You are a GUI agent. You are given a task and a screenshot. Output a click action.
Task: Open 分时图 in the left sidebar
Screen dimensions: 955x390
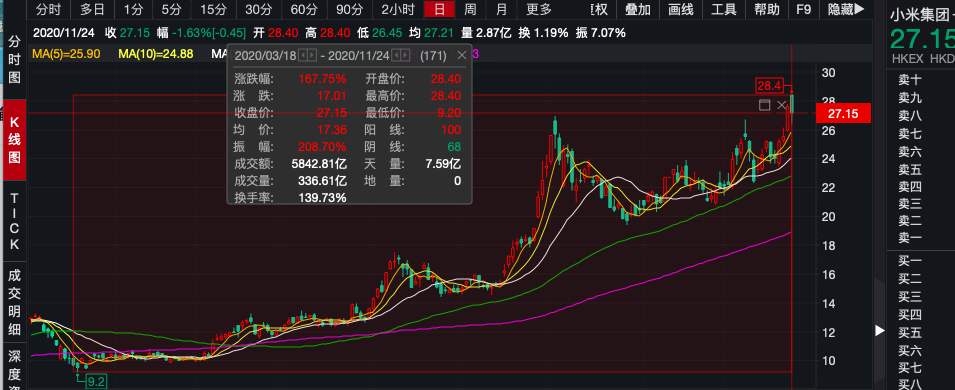[x=15, y=60]
